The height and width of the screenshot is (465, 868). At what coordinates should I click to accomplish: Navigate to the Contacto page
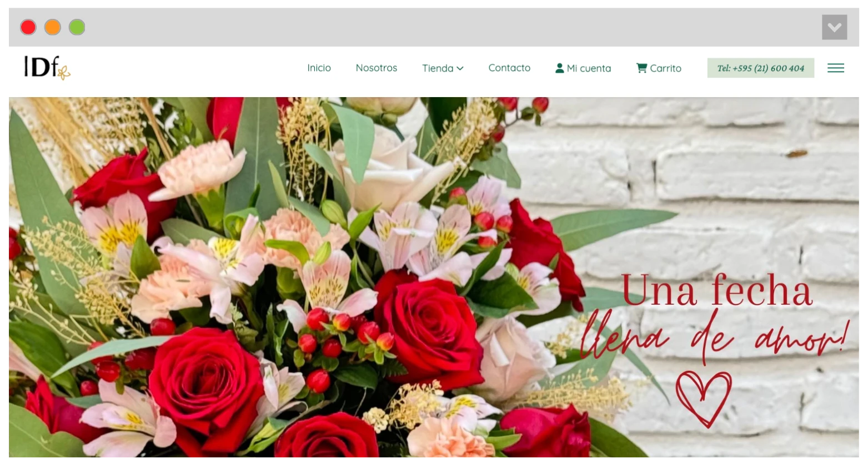[509, 68]
